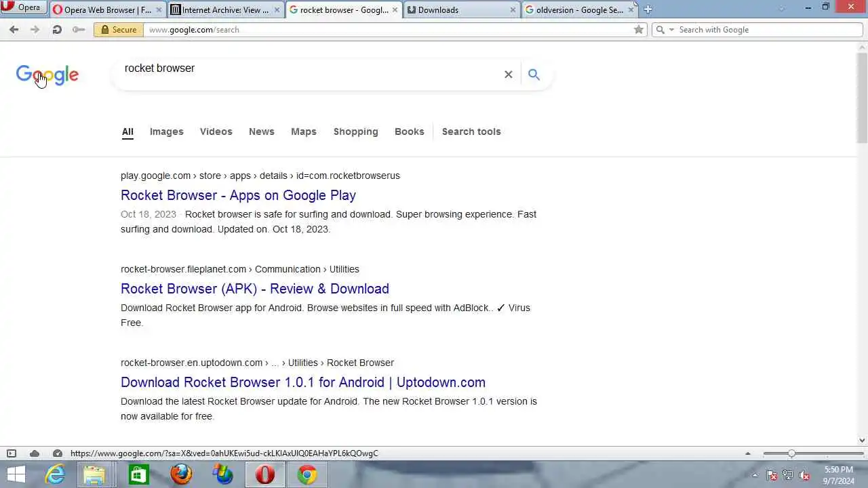868x488 pixels.
Task: Click the scrollbar up arrow
Action: click(x=863, y=46)
